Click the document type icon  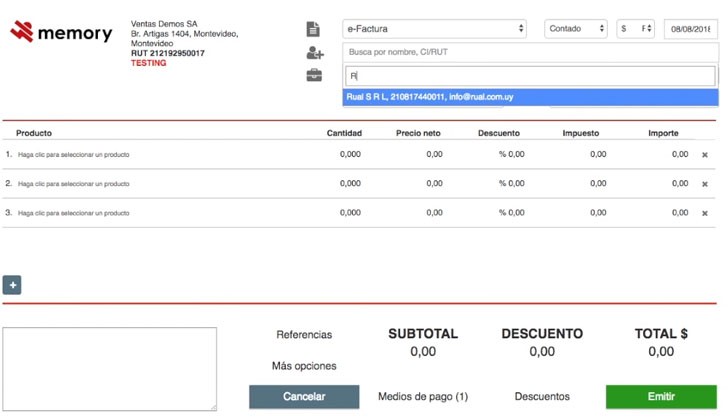click(314, 29)
